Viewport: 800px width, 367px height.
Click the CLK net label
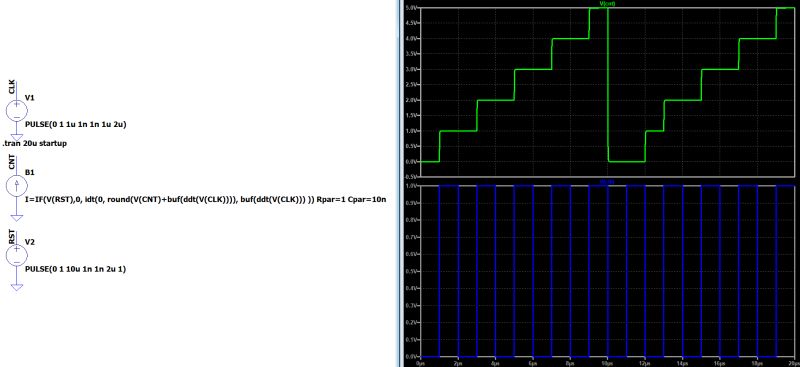click(x=12, y=87)
